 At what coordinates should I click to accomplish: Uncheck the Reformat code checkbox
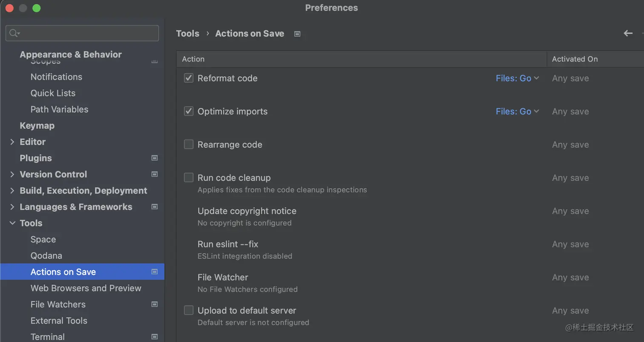pyautogui.click(x=189, y=78)
